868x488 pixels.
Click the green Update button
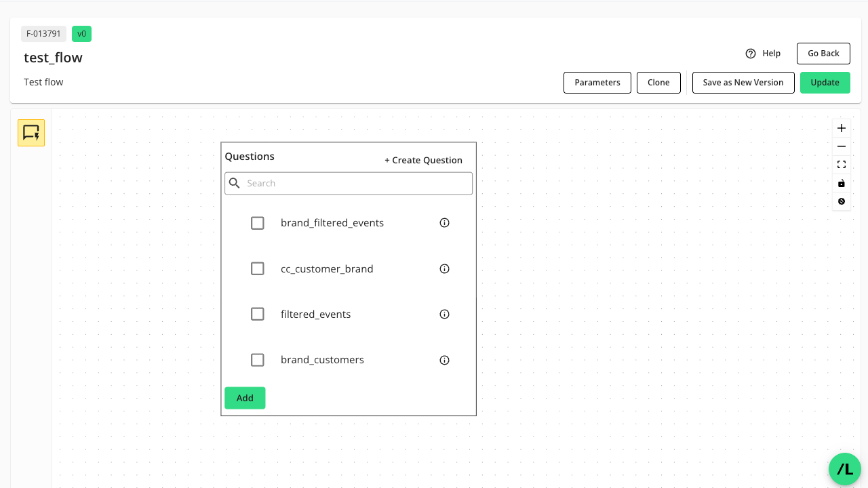tap(825, 82)
